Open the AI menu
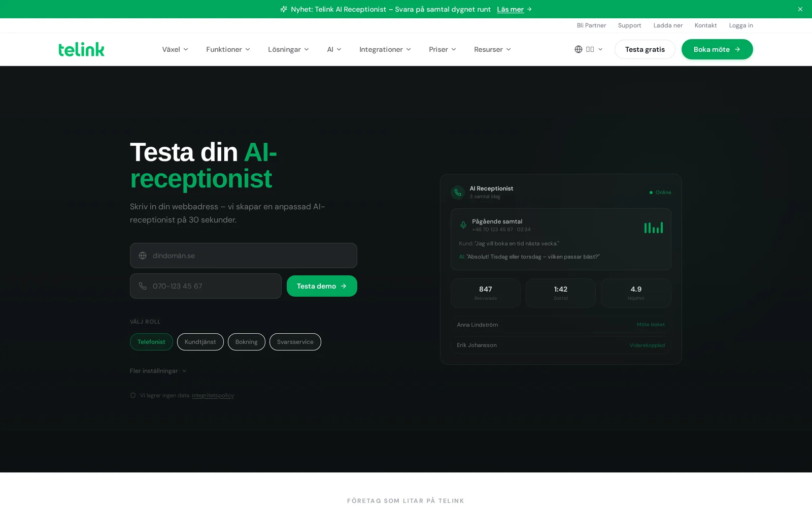Screen dimensions: 812x508 334,49
